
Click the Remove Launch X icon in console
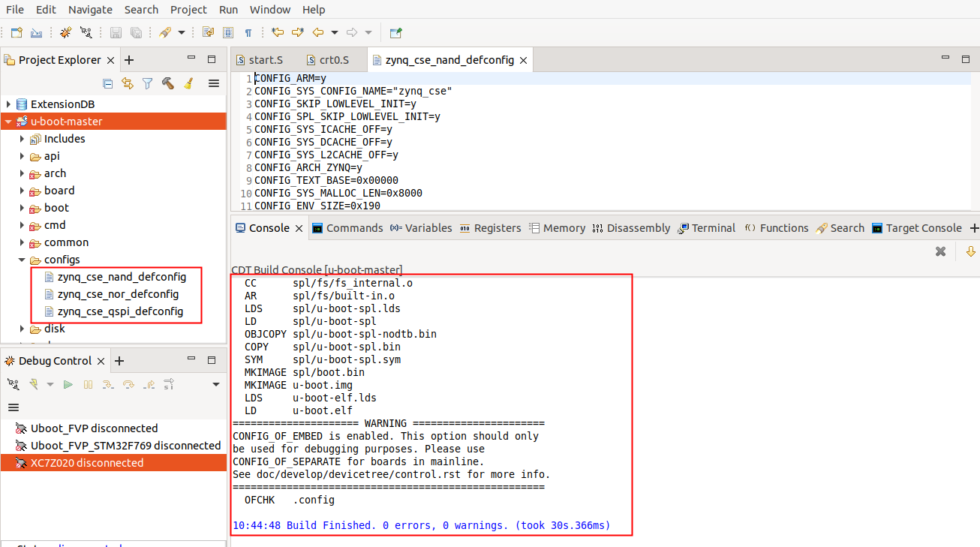tap(940, 252)
